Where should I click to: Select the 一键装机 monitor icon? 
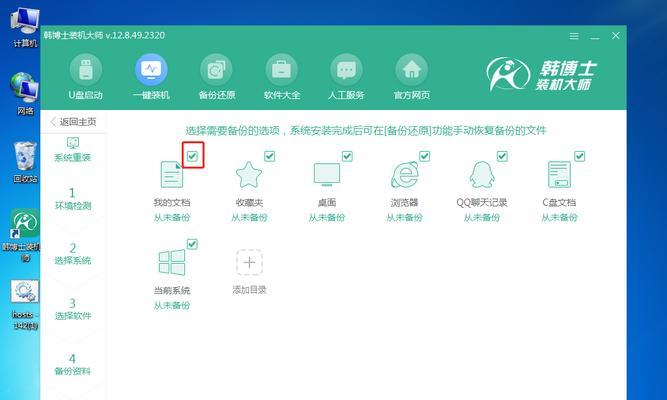pyautogui.click(x=151, y=69)
